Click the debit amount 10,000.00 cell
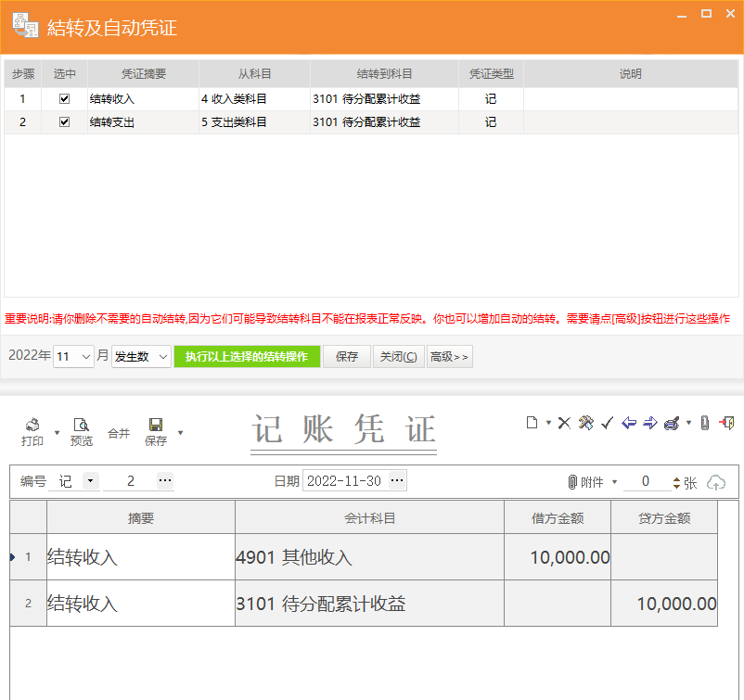This screenshot has height=700, width=744. [558, 557]
